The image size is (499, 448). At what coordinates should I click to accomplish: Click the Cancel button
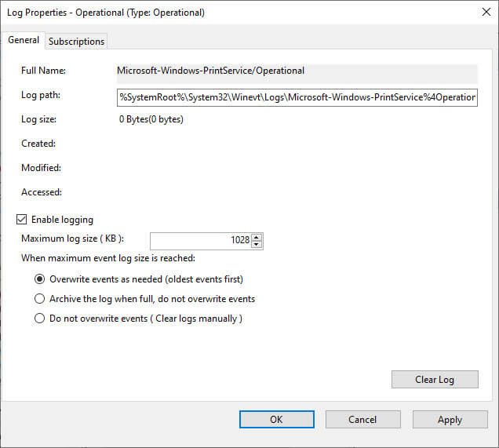[362, 420]
